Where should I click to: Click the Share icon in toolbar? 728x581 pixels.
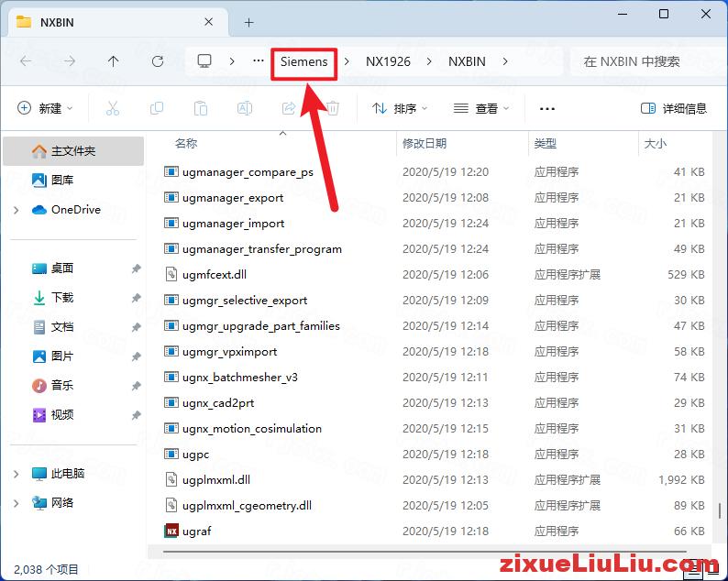[x=289, y=108]
